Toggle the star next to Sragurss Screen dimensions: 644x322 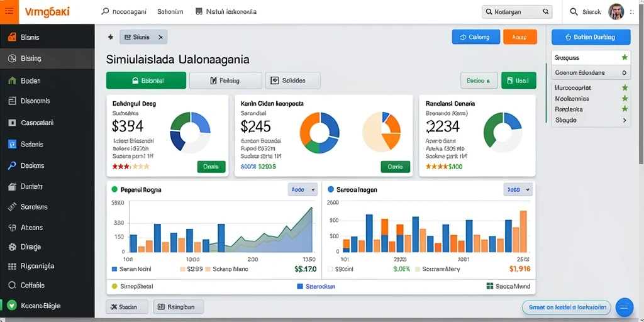[625, 57]
